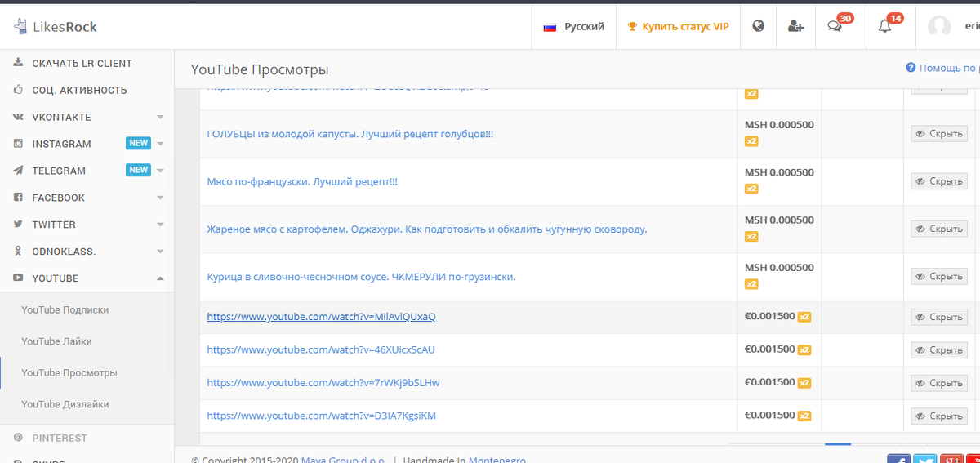Expand the Facebook menu arrow

pyautogui.click(x=160, y=198)
